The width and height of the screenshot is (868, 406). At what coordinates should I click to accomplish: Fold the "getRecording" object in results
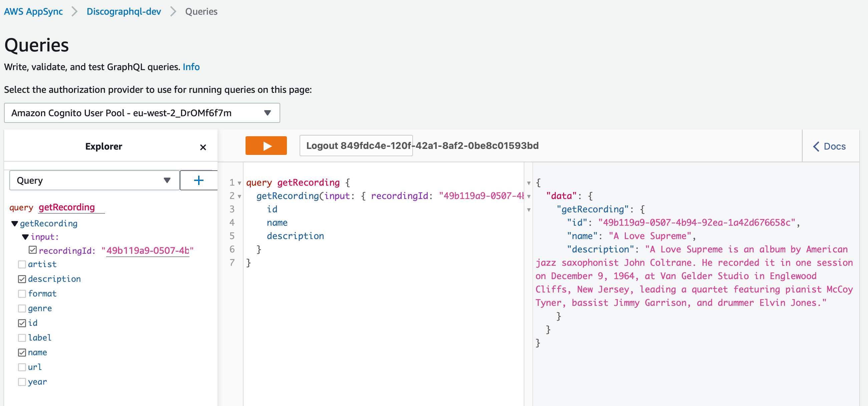coord(529,210)
